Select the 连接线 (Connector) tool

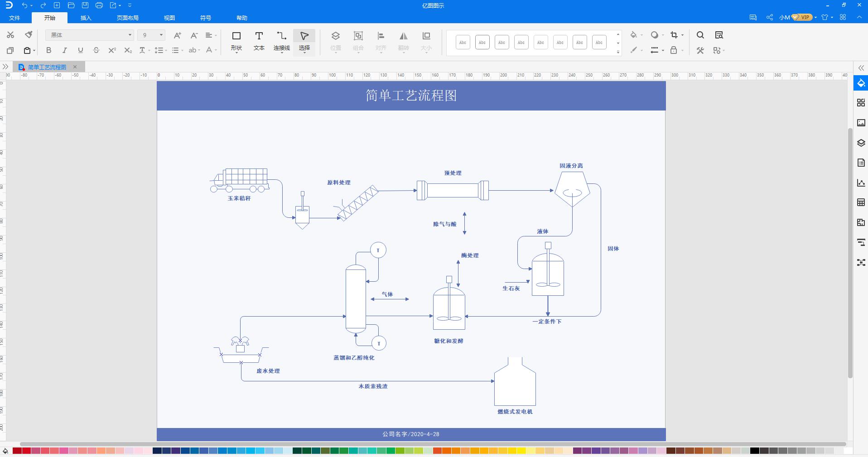coord(281,41)
